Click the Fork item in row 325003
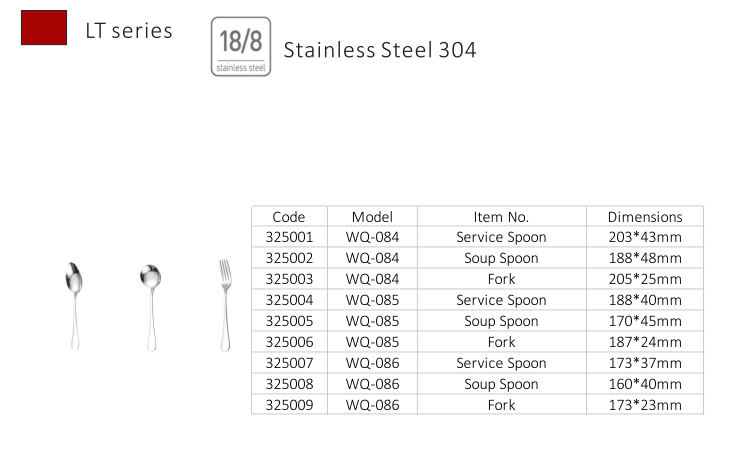Viewport: 753px width, 465px height. point(501,279)
